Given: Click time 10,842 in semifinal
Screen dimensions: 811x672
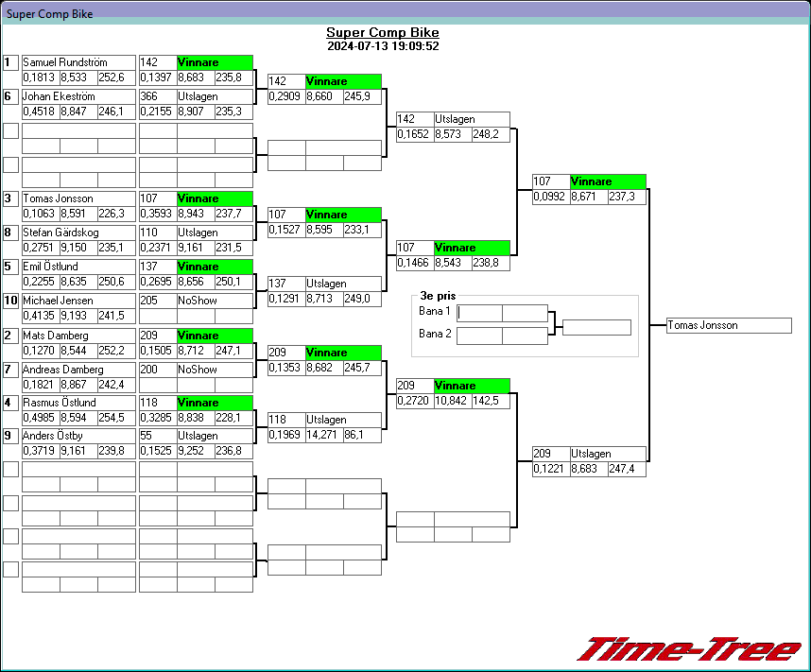Looking at the screenshot, I should point(453,401).
